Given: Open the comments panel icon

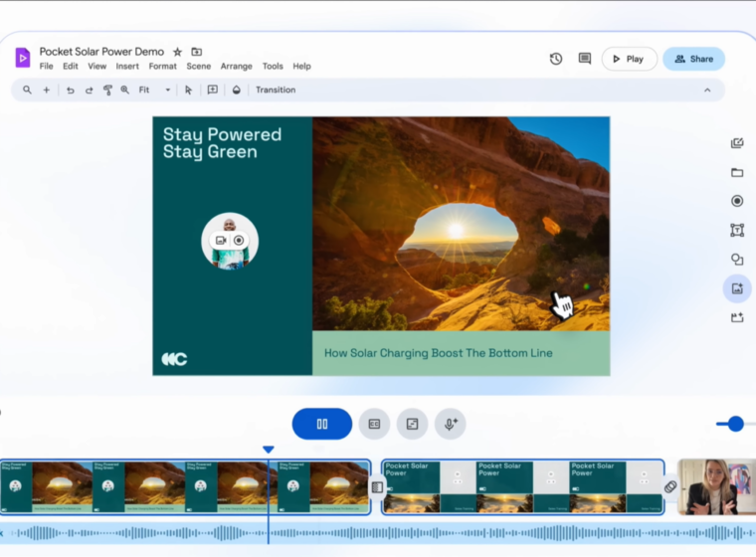Looking at the screenshot, I should coord(585,59).
